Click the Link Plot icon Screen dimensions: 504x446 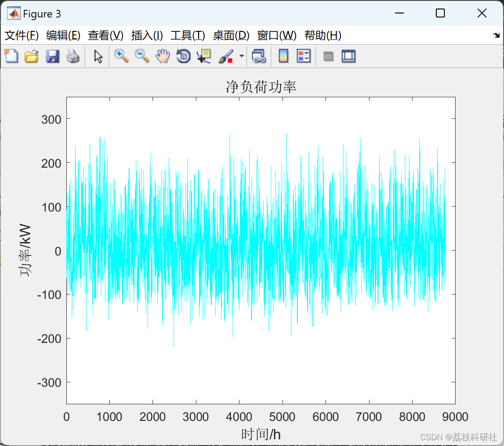point(259,56)
